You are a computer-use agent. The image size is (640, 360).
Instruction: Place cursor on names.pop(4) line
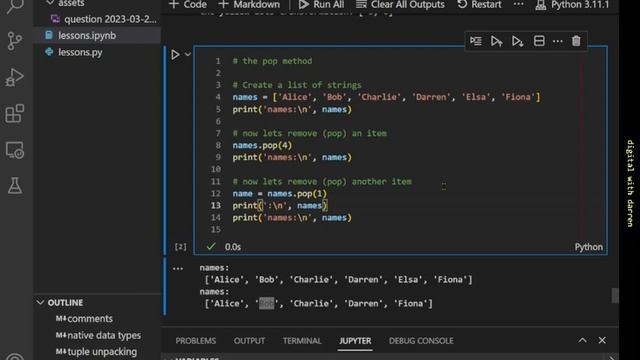[x=262, y=145]
